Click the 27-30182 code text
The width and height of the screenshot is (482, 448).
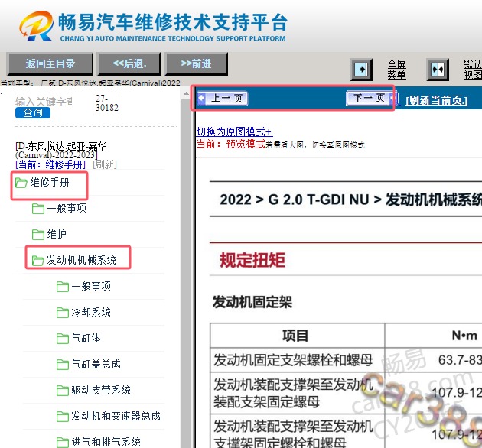(x=106, y=103)
